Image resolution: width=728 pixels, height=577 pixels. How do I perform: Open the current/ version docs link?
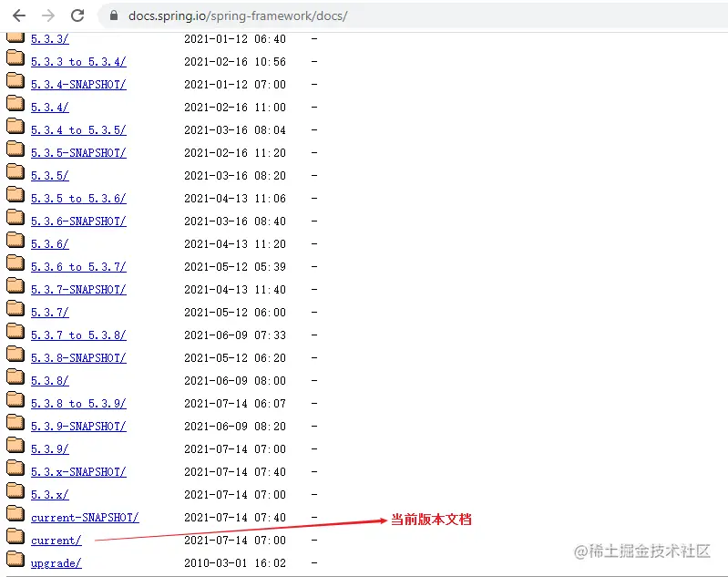56,541
